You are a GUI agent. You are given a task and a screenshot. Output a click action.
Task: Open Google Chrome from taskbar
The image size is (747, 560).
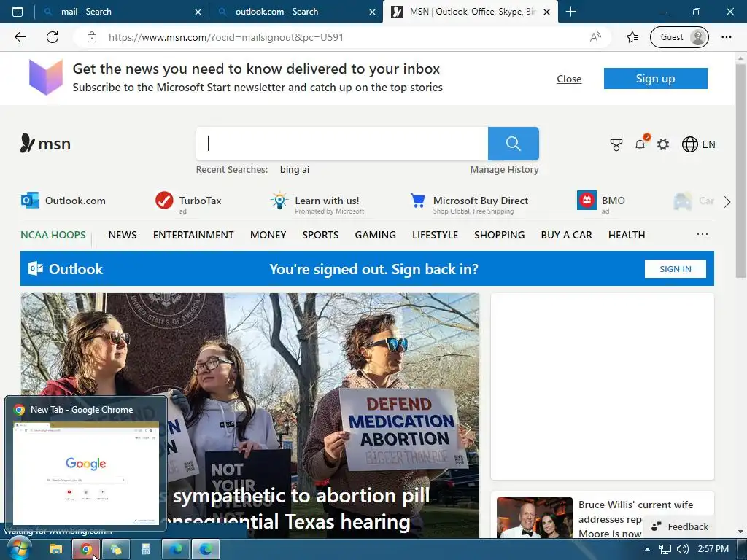click(86, 550)
